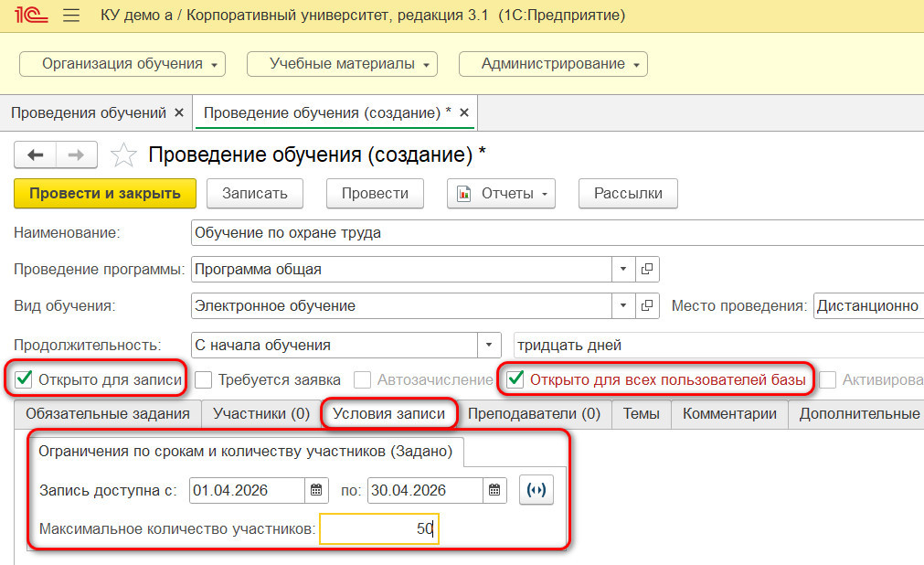This screenshot has height=565, width=924.
Task: Open Дополнительные tab
Action: (856, 414)
